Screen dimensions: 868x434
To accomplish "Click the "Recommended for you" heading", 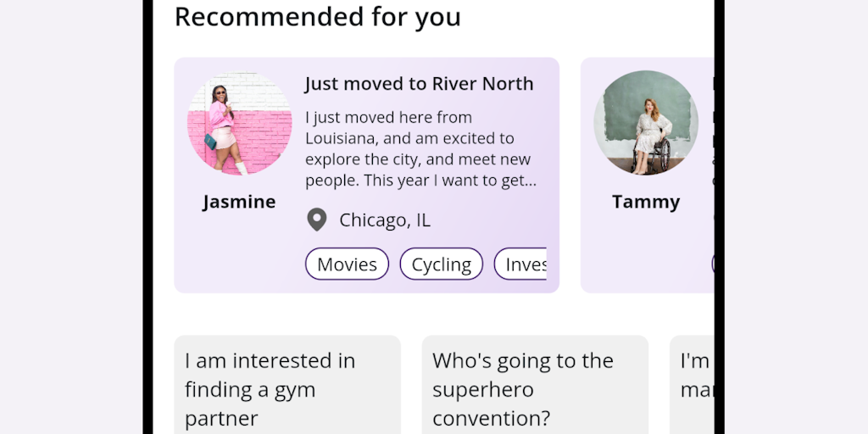I will (x=317, y=17).
